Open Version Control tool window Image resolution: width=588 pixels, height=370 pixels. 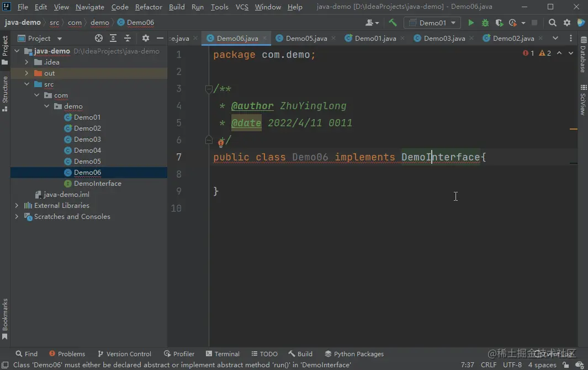(124, 354)
